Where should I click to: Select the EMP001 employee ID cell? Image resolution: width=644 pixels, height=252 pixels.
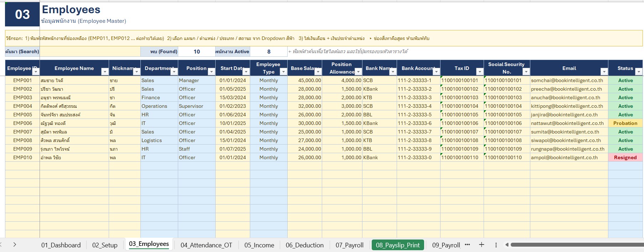coord(22,80)
